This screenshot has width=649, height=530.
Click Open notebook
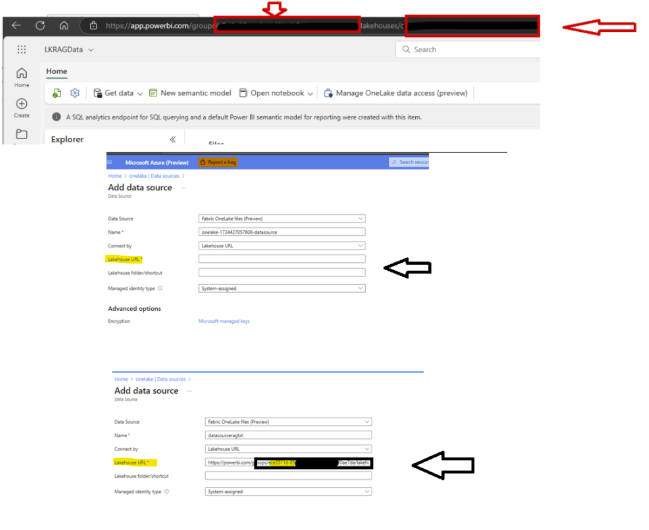point(272,93)
